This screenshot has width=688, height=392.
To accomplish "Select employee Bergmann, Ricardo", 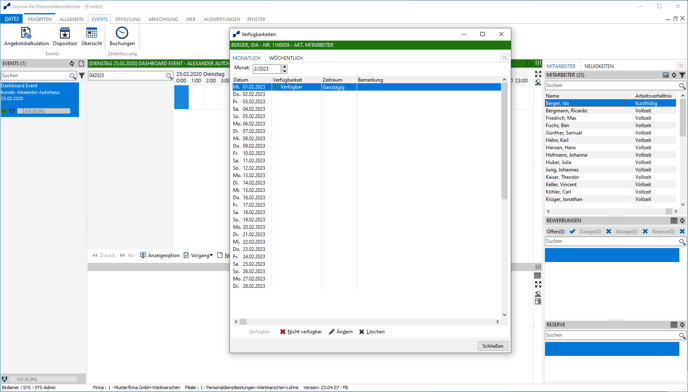I will point(610,111).
